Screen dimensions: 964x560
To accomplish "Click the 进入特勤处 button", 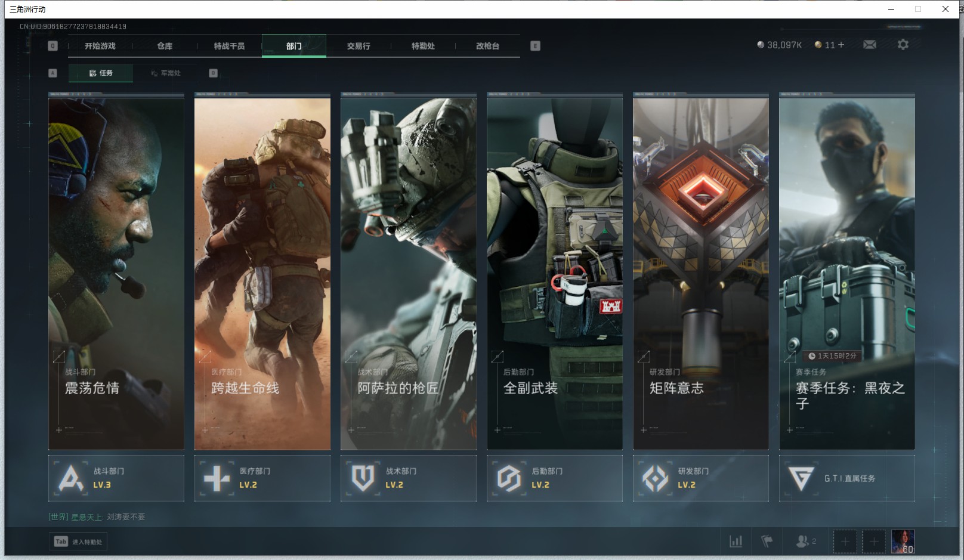I will click(79, 542).
